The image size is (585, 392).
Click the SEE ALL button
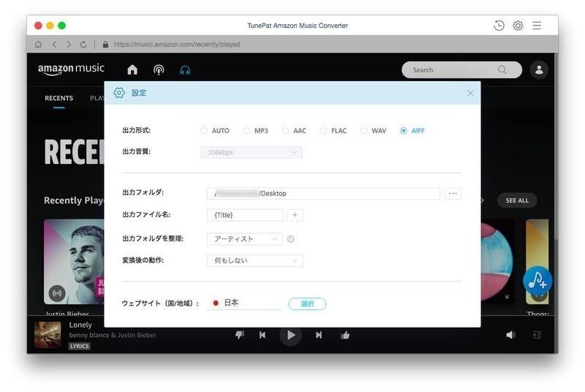(517, 200)
